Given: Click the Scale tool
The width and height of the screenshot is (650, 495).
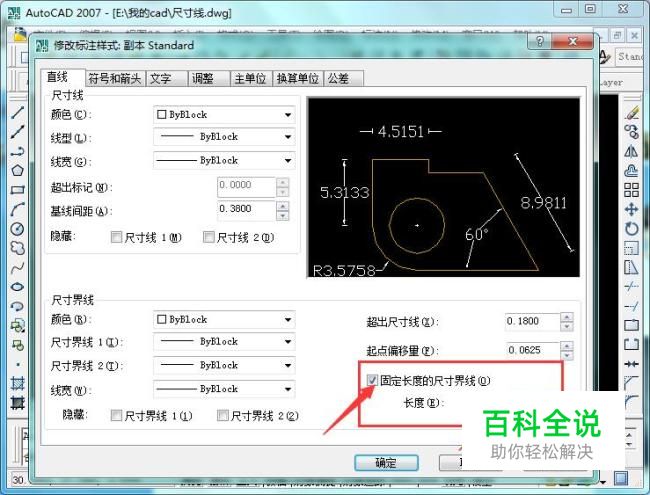Looking at the screenshot, I should click(631, 248).
